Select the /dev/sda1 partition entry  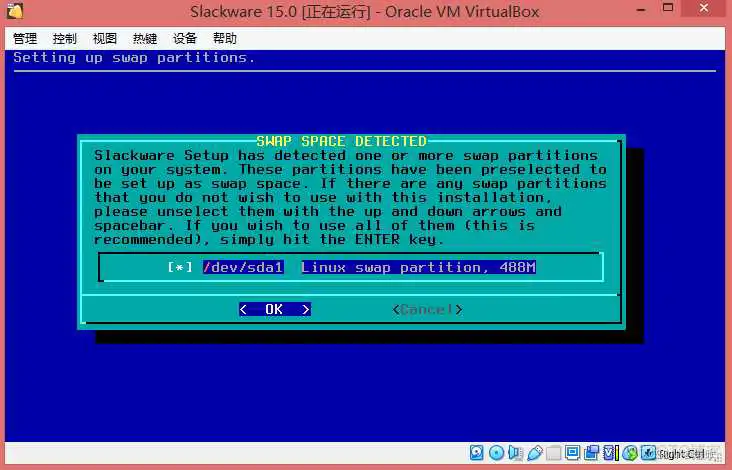pyautogui.click(x=243, y=267)
